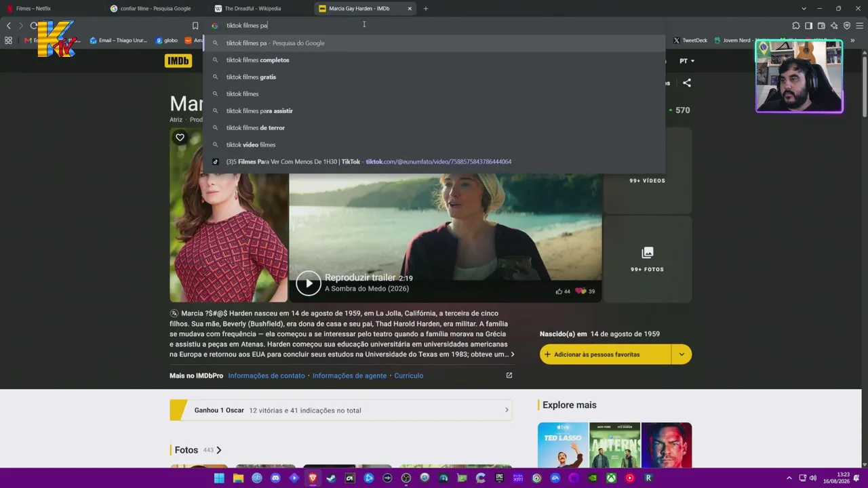
Task: Select suggestion 'tiktok filmes gratis'
Action: [x=434, y=77]
